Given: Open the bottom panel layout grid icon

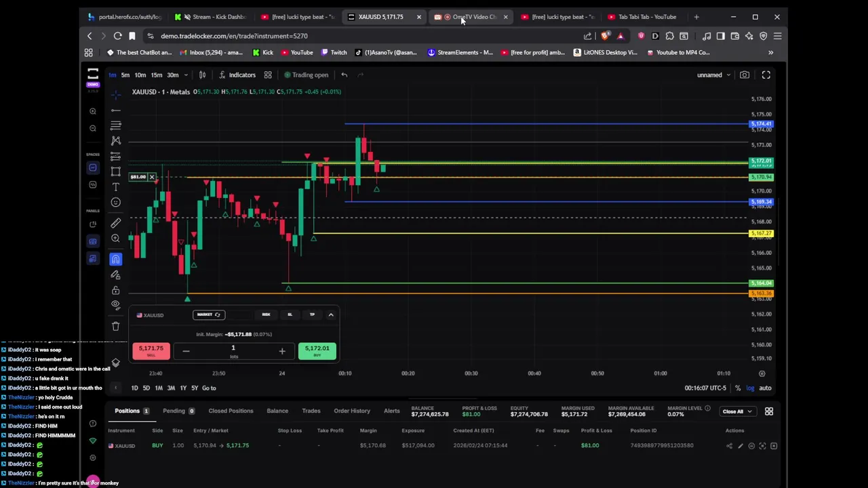Looking at the screenshot, I should pyautogui.click(x=769, y=411).
